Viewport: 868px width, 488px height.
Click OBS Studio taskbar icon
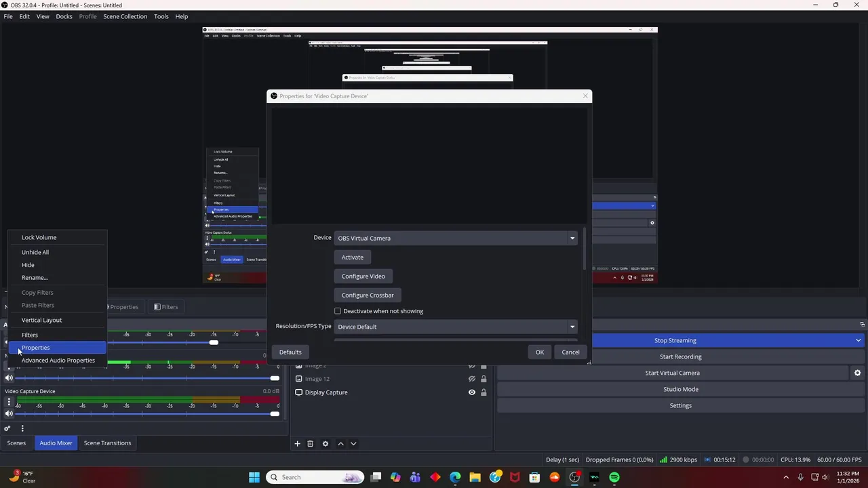574,477
